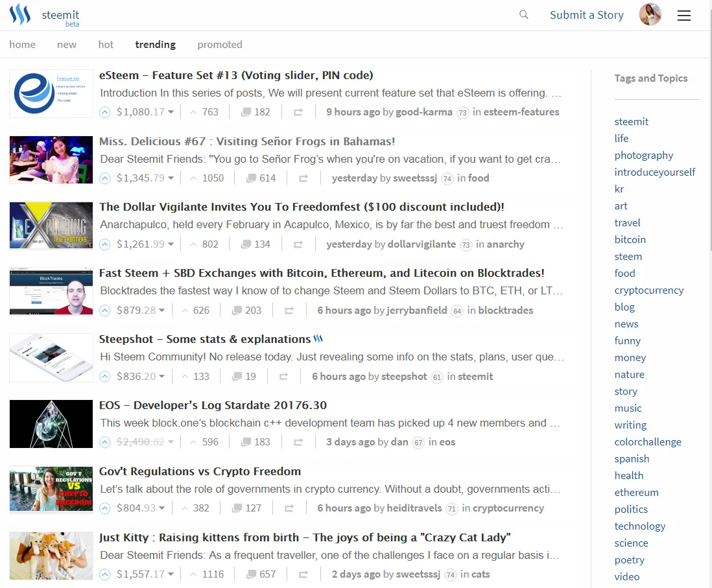Image resolution: width=712 pixels, height=588 pixels.
Task: Open the user profile avatar
Action: point(650,14)
